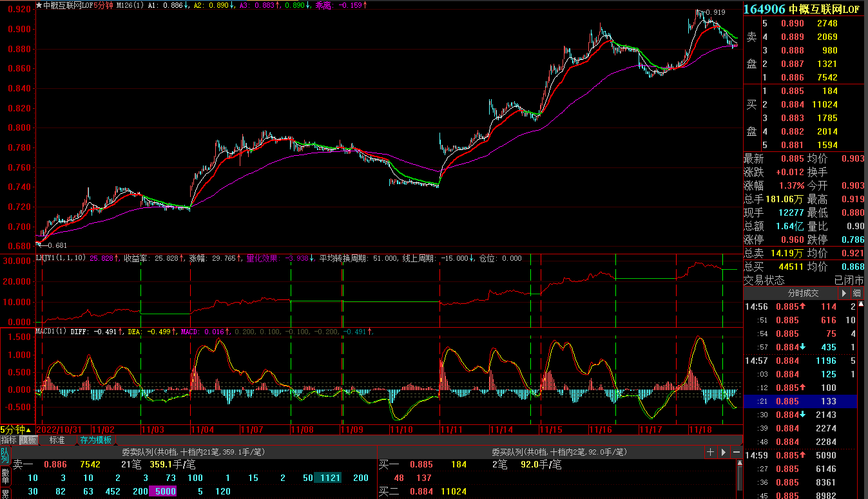
Task: Expand the 模板 template menu
Action: pyautogui.click(x=29, y=440)
